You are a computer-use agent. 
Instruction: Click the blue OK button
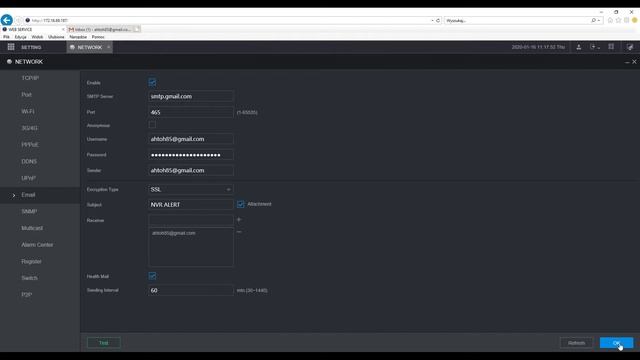616,343
